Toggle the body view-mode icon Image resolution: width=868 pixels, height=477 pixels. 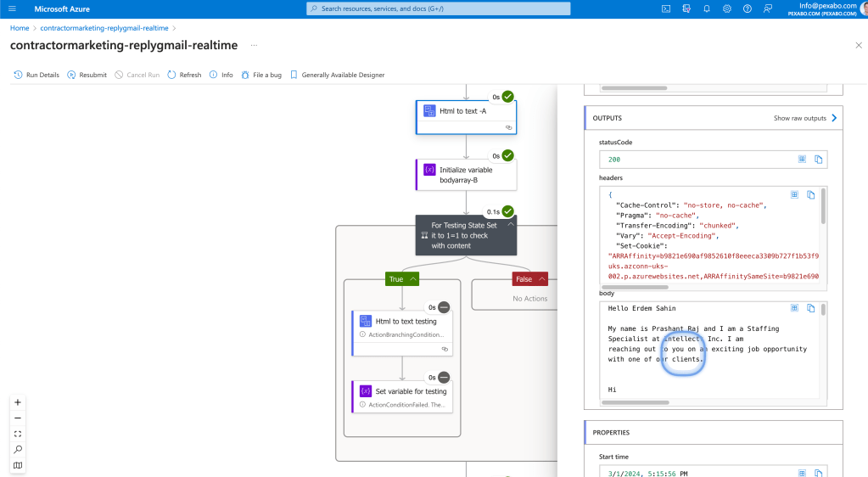tap(794, 308)
